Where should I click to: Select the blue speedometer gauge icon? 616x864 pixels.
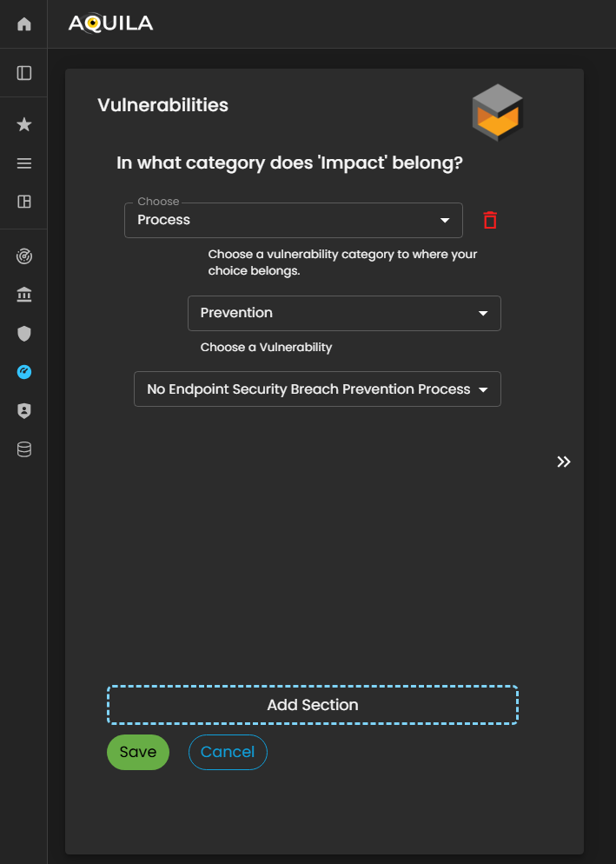(24, 372)
